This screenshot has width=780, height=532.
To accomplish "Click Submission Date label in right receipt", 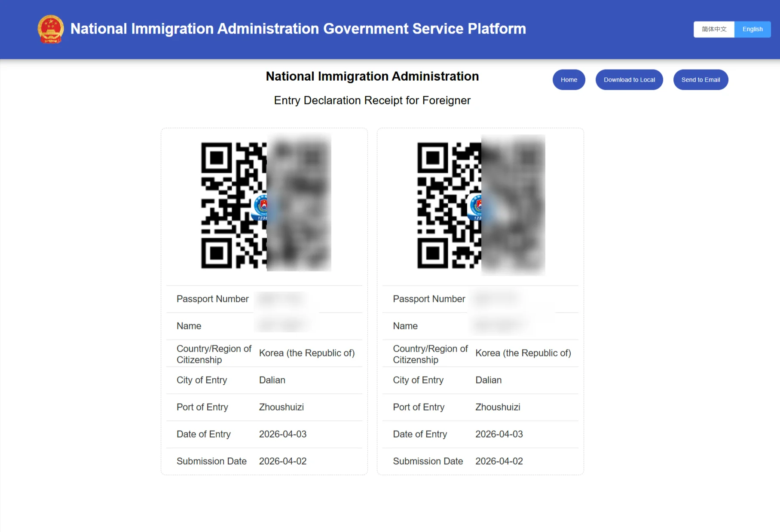I will coord(428,461).
